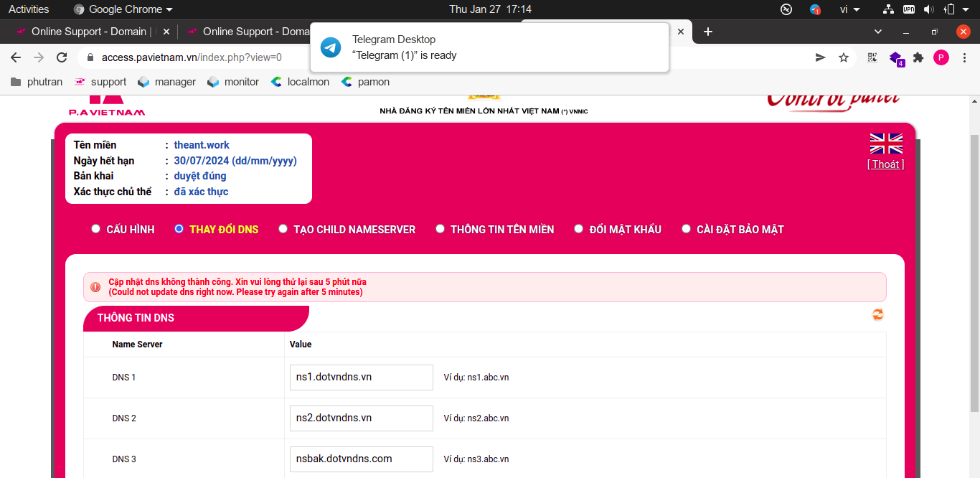Open the Extensions puzzle icon
Viewport: 980px width, 478px height.
pos(918,57)
